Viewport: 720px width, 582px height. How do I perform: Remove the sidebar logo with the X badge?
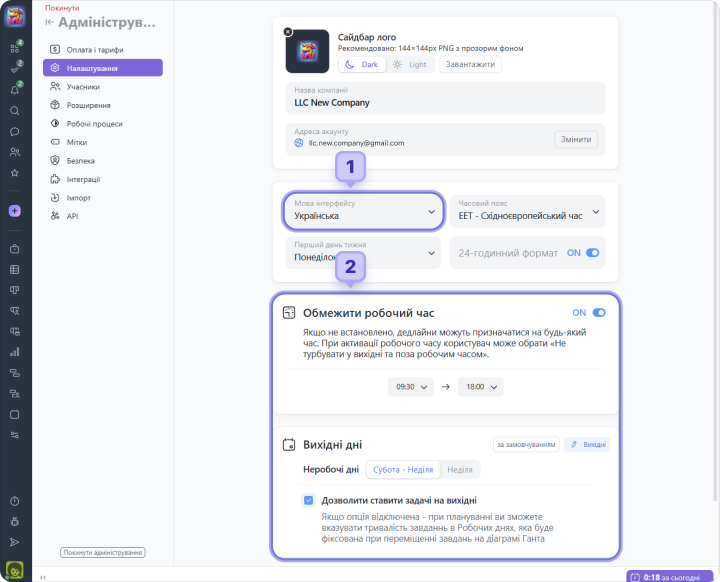click(288, 32)
